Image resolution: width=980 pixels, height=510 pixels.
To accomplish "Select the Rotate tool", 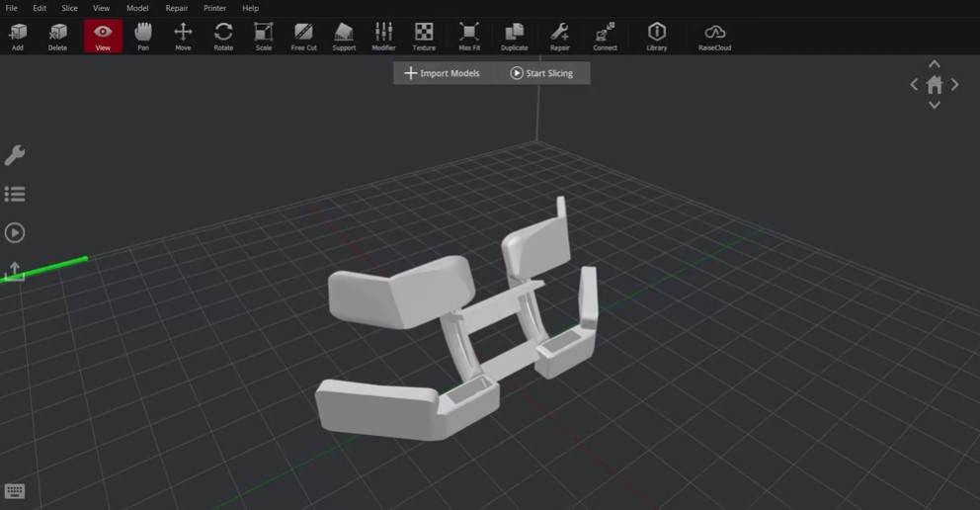I will tap(223, 37).
